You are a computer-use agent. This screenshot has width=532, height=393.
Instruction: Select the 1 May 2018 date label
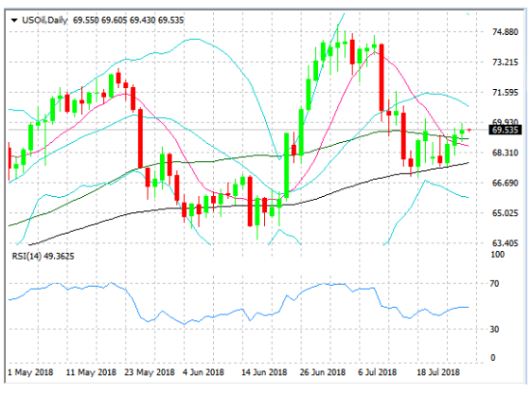tap(30, 372)
